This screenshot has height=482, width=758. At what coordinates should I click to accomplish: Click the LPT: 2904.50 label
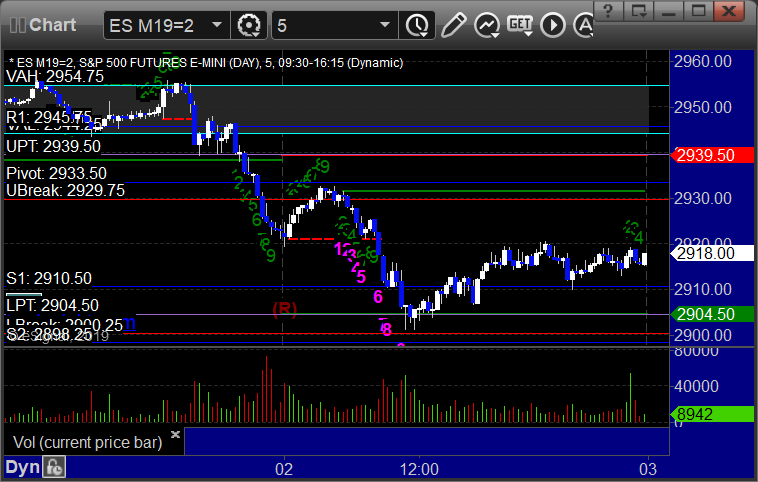coord(52,306)
